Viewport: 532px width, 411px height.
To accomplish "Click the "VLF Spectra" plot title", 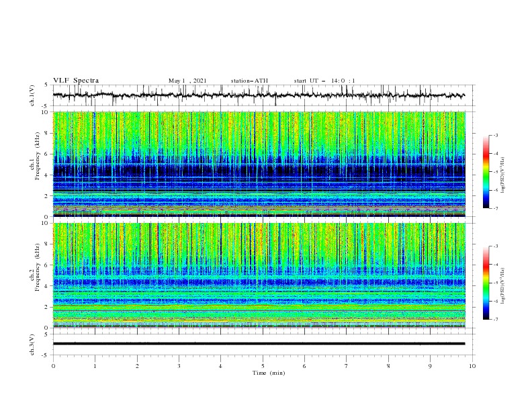I will [x=76, y=81].
